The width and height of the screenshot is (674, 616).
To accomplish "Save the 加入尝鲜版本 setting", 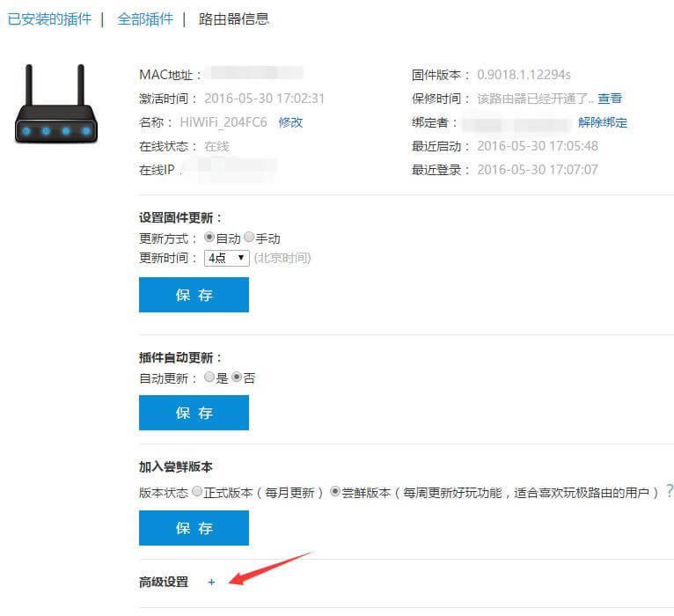I will click(194, 528).
